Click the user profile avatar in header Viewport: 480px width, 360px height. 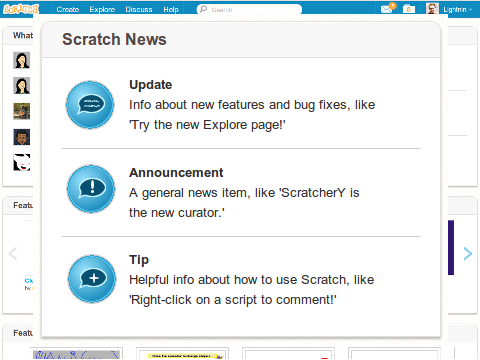(x=432, y=9)
